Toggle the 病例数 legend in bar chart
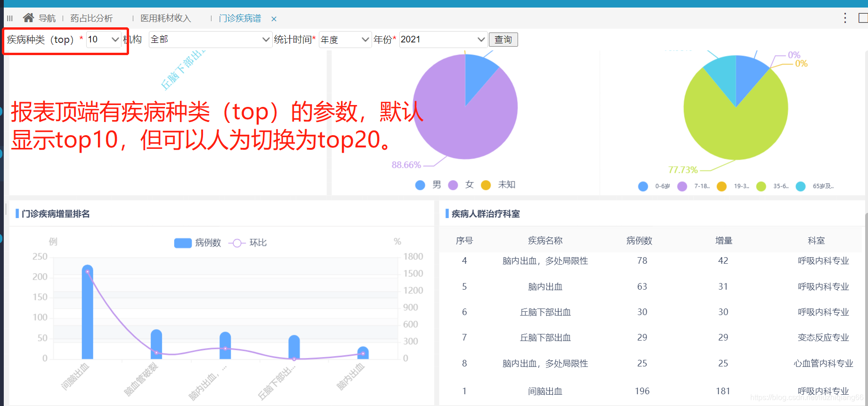868x406 pixels. pos(197,243)
